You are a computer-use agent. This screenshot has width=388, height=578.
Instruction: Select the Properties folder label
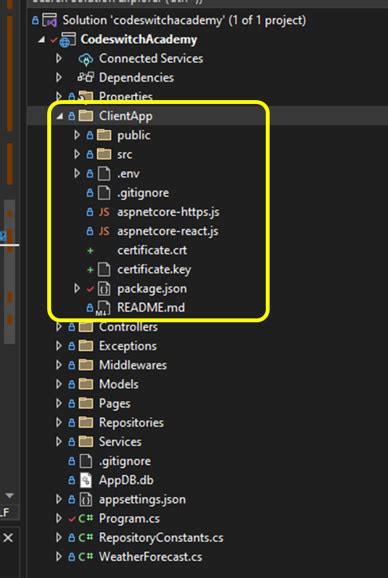[126, 97]
